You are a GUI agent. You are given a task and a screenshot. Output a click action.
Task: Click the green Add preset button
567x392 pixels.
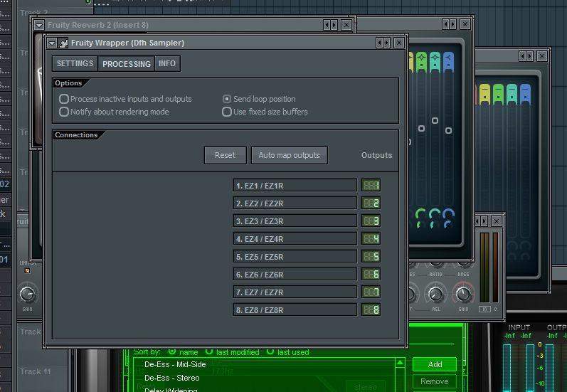[x=434, y=364]
